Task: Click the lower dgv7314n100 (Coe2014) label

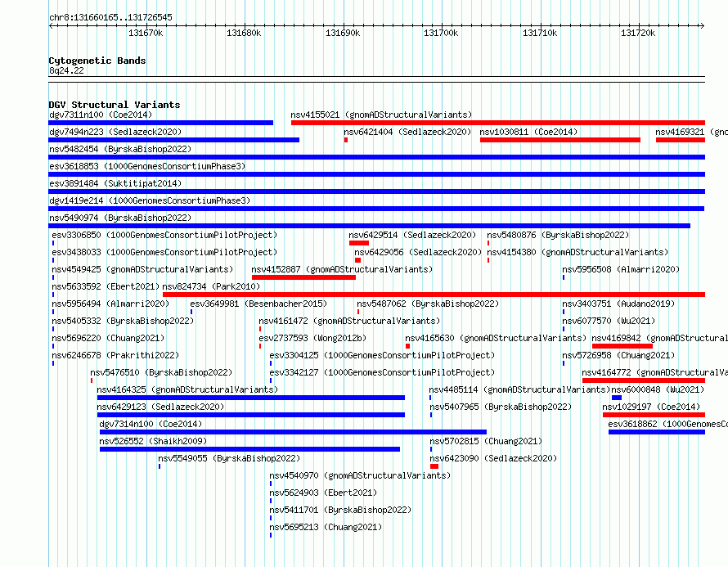Action: point(151,424)
